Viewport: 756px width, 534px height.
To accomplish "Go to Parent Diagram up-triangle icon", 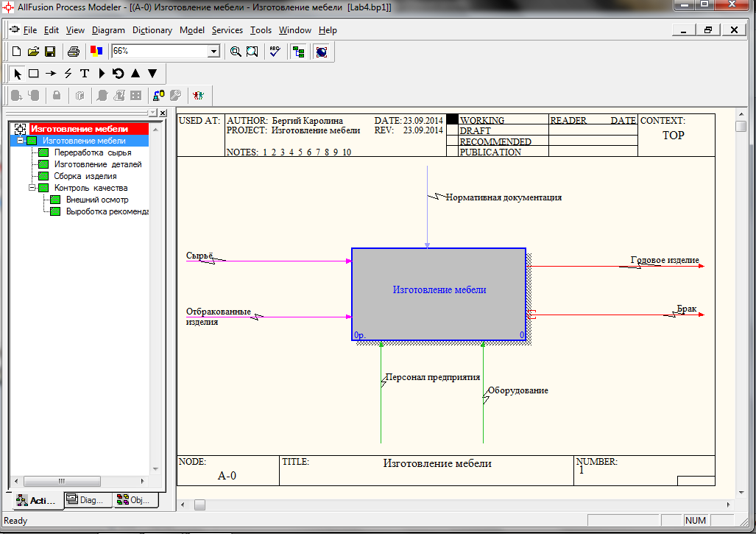I will pos(135,74).
